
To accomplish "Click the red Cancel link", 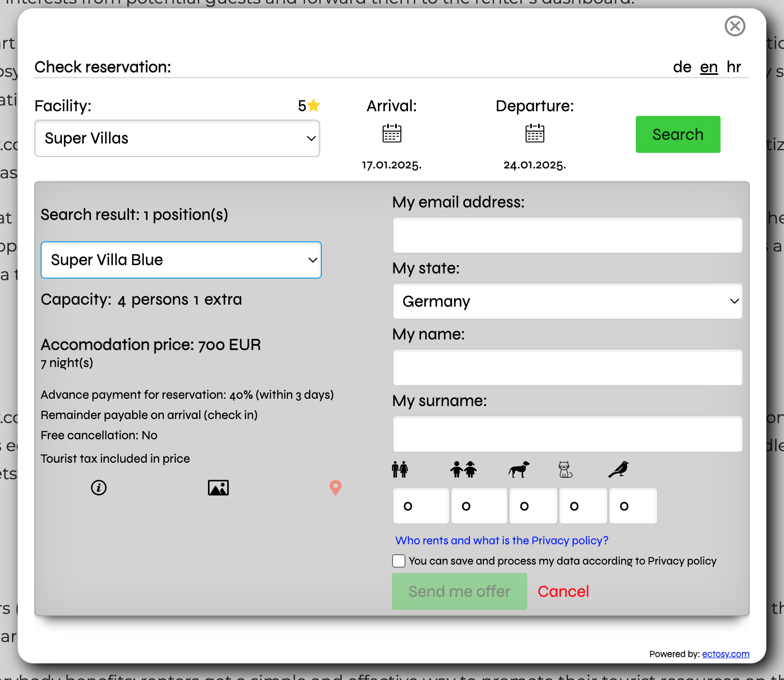I will pyautogui.click(x=563, y=592).
